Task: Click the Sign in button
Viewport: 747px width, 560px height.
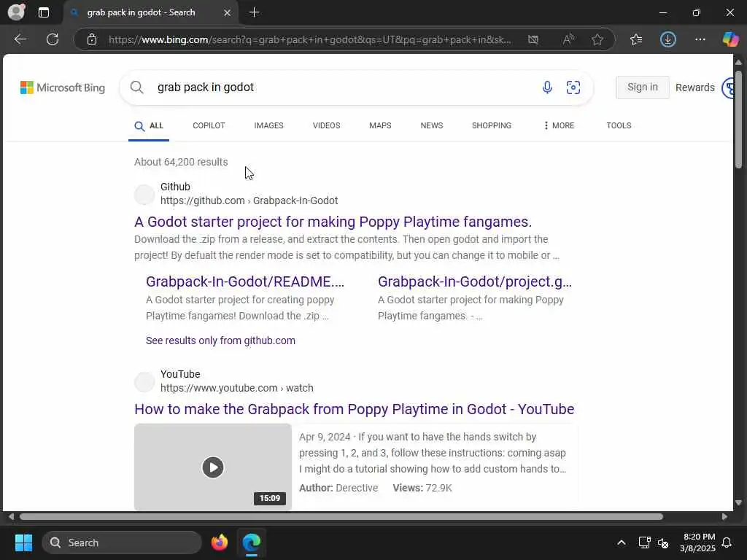Action: (642, 87)
